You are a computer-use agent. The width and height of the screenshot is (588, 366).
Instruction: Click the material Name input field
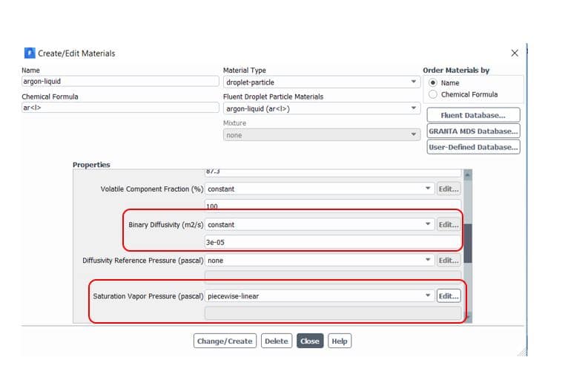[x=120, y=82]
